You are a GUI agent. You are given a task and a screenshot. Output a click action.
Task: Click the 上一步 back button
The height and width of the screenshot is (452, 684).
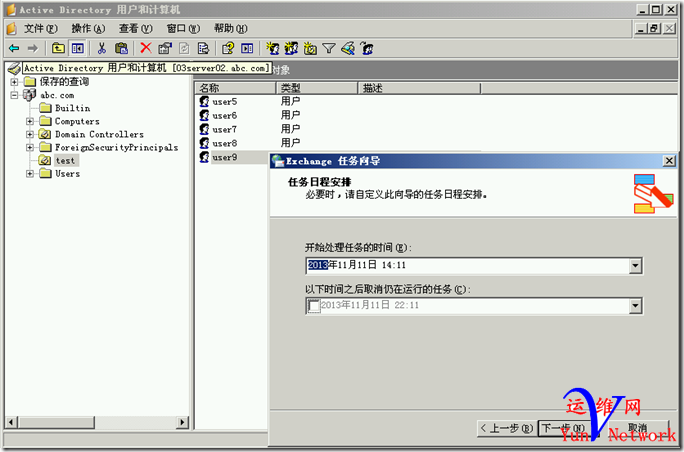click(x=506, y=428)
